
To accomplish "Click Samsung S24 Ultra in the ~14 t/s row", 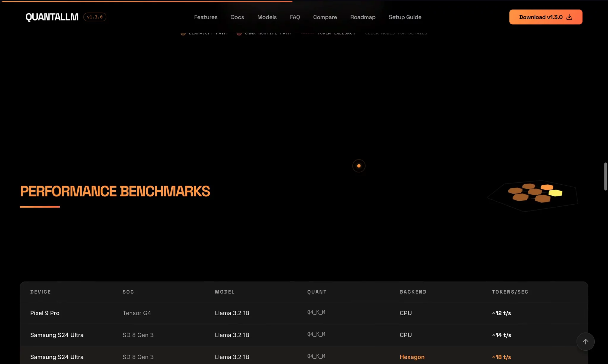I will pos(57,335).
